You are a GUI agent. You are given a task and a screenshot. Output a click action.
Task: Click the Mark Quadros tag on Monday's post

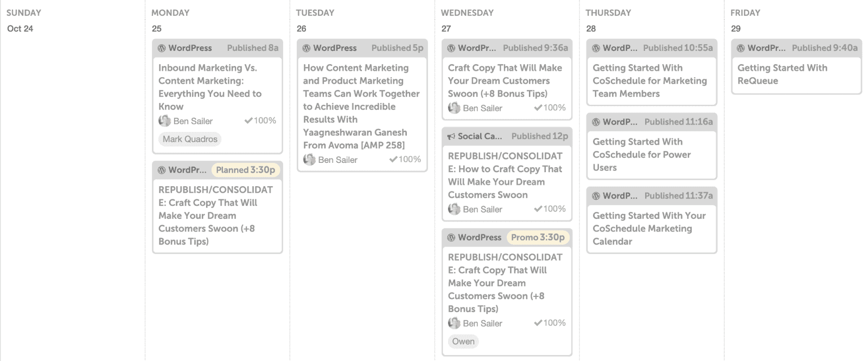[x=189, y=139]
